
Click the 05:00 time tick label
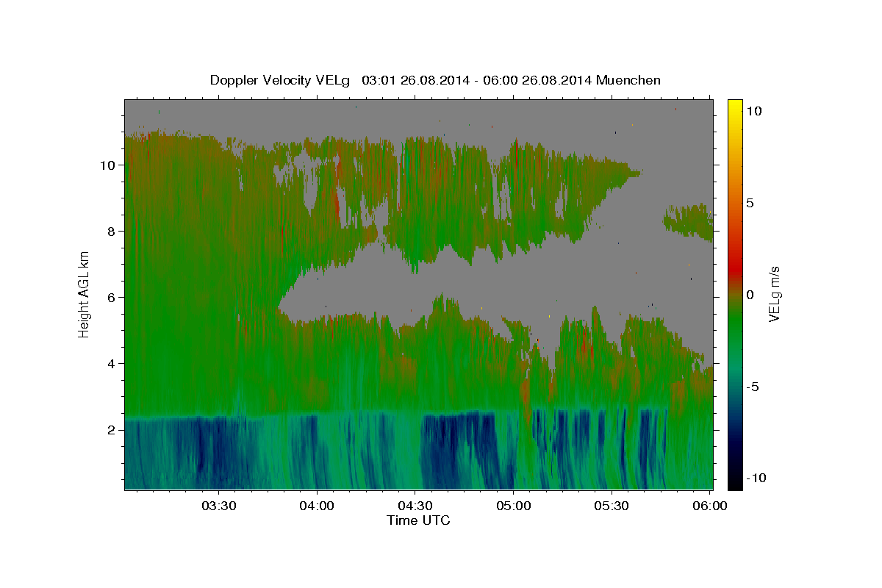click(x=514, y=506)
